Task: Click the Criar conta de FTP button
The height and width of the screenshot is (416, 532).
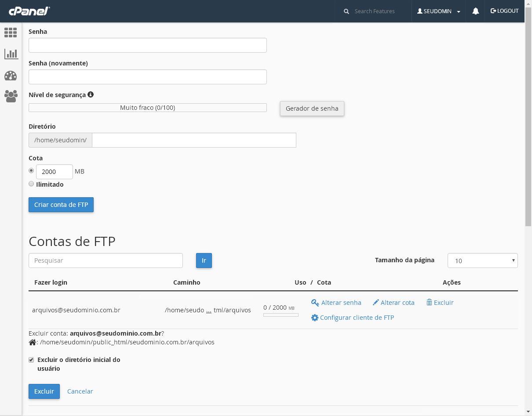Action: click(61, 205)
